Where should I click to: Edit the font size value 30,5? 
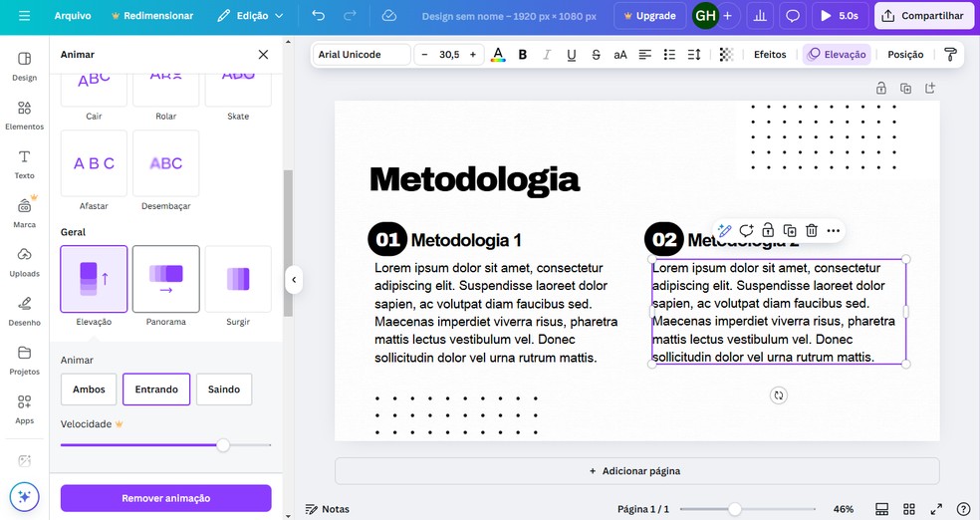pos(449,55)
